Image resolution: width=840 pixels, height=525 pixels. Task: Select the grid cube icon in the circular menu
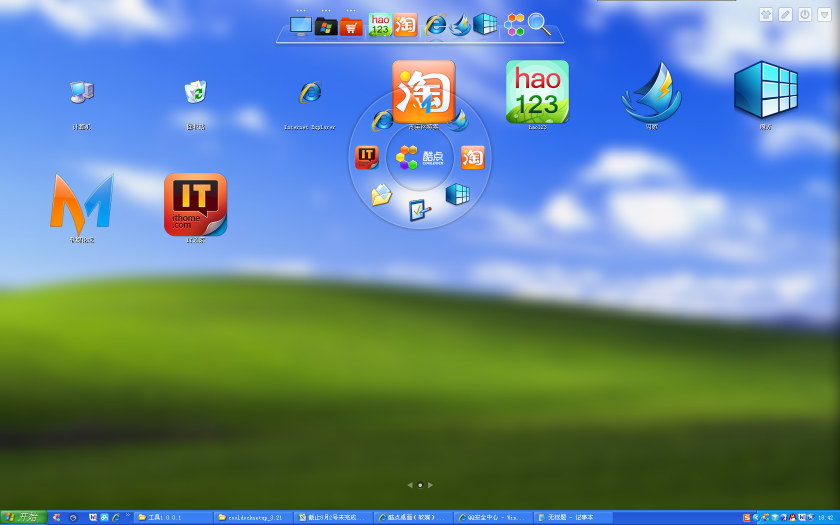tap(458, 194)
